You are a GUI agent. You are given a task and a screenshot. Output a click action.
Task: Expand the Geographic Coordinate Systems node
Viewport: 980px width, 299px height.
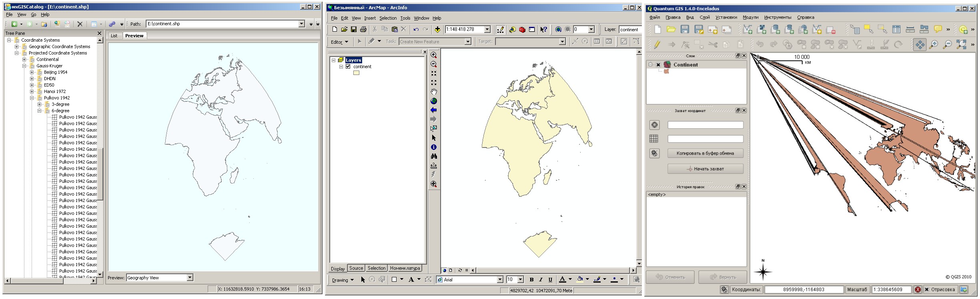coord(17,46)
